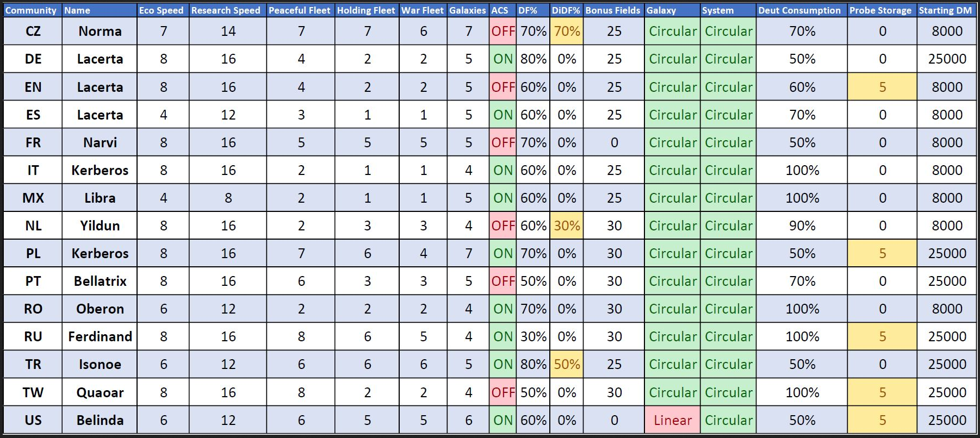Select the Probe Storage column header
The image size is (980, 438).
(880, 10)
